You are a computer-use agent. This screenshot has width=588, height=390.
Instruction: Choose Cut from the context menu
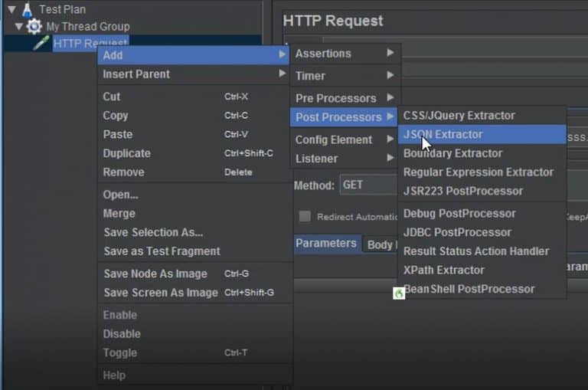point(194,97)
